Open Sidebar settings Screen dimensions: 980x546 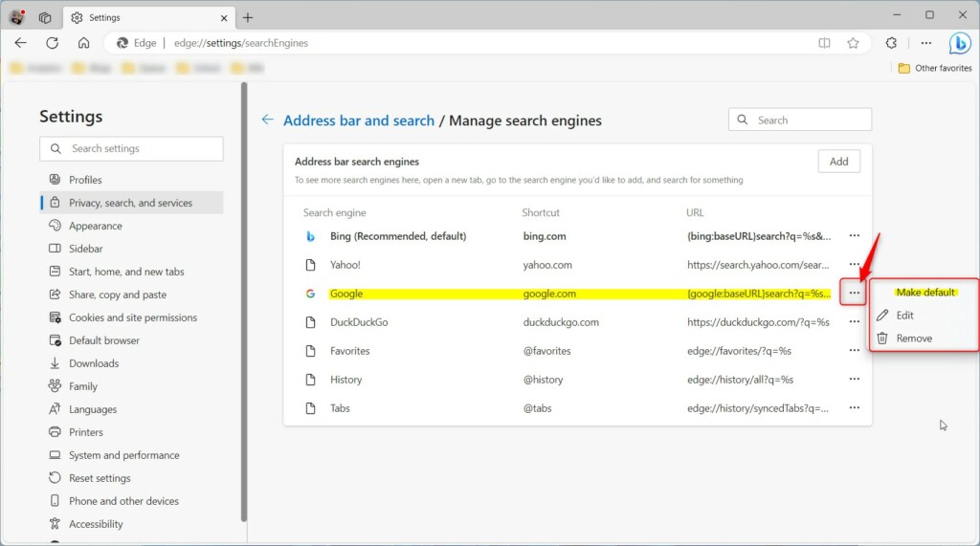131,249
